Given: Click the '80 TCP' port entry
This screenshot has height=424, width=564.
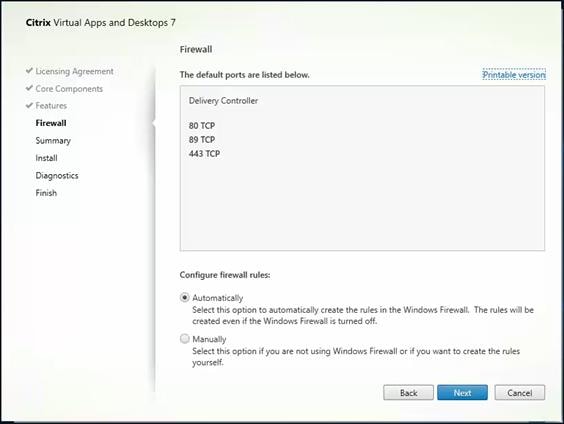Looking at the screenshot, I should click(202, 126).
